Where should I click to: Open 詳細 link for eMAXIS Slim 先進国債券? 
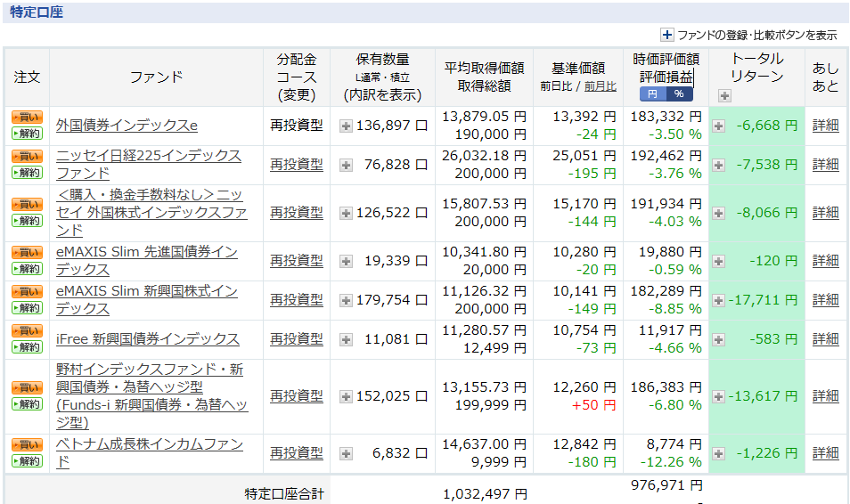[826, 261]
